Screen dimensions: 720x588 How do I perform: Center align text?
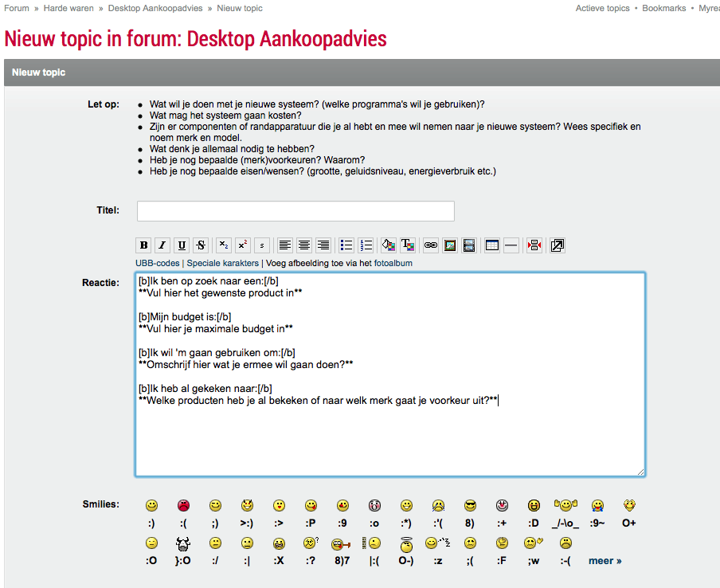(x=304, y=245)
